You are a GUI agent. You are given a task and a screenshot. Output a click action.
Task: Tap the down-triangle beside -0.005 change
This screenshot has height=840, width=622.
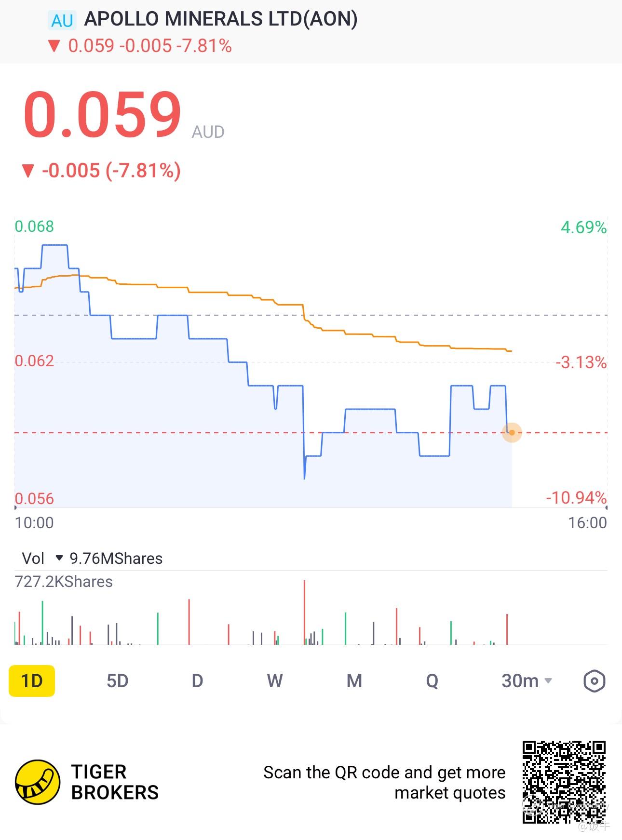[x=28, y=171]
